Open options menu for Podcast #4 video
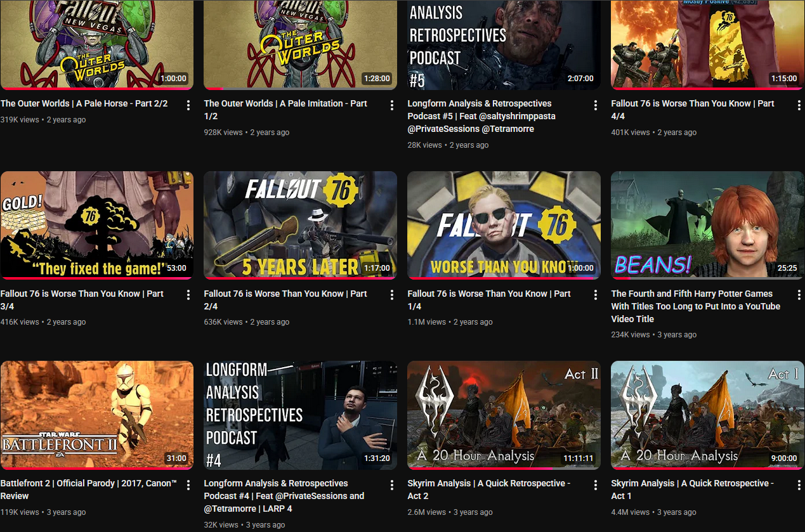The image size is (805, 532). tap(392, 485)
